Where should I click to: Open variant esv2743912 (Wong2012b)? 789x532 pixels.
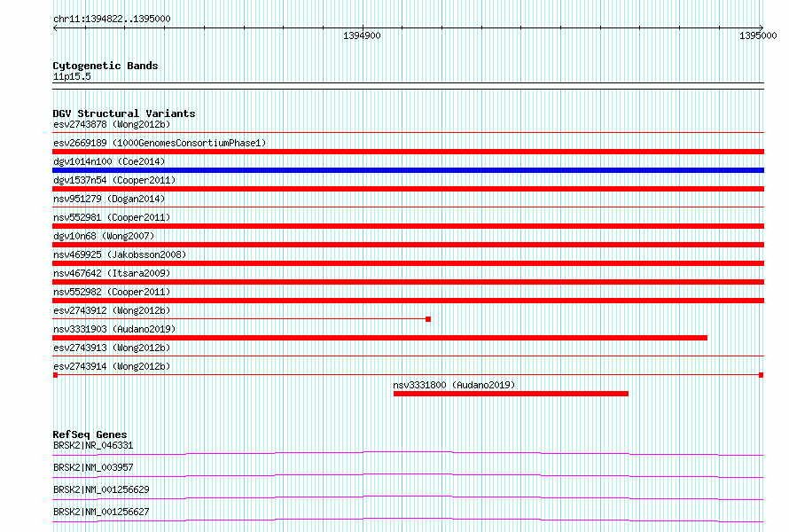[112, 310]
